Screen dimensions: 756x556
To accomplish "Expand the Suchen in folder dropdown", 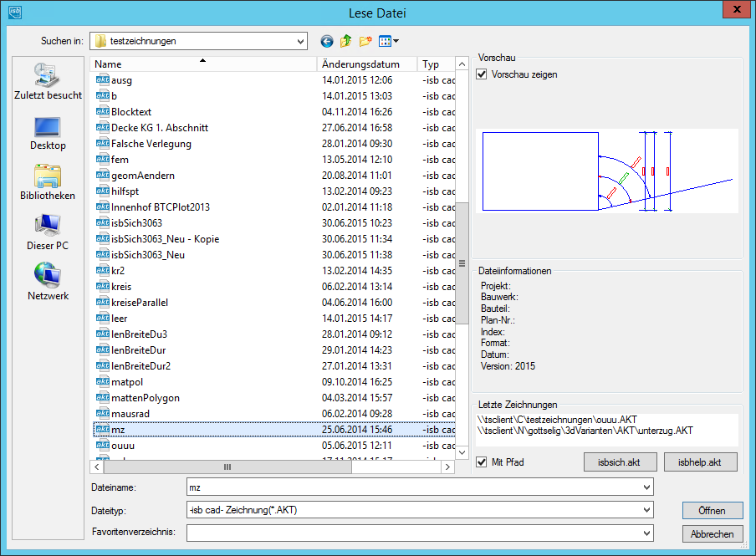I will (x=300, y=41).
